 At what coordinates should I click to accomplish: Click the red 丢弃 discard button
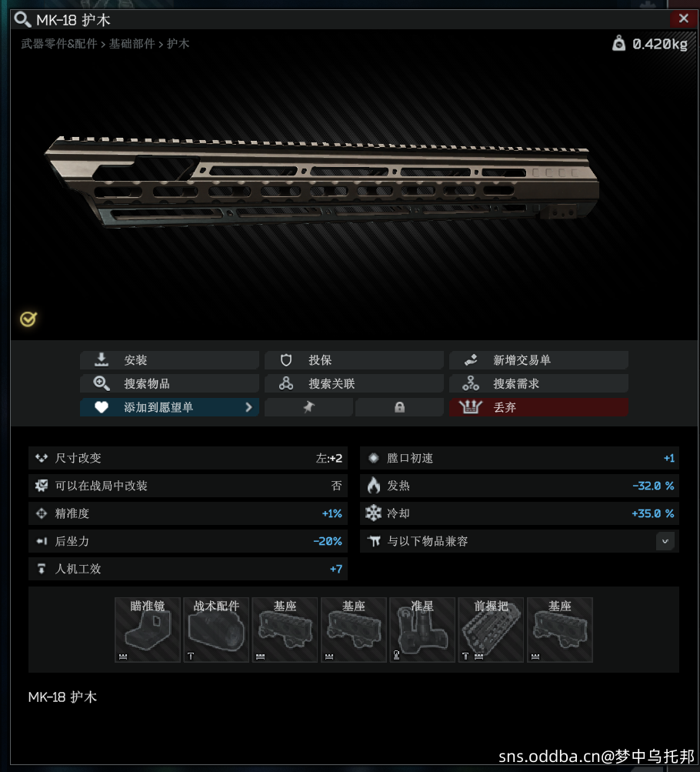538,407
